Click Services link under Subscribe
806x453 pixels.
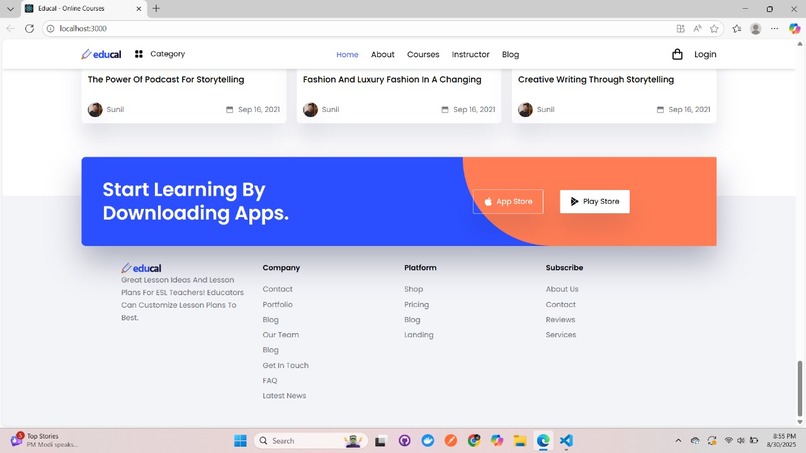(x=561, y=335)
